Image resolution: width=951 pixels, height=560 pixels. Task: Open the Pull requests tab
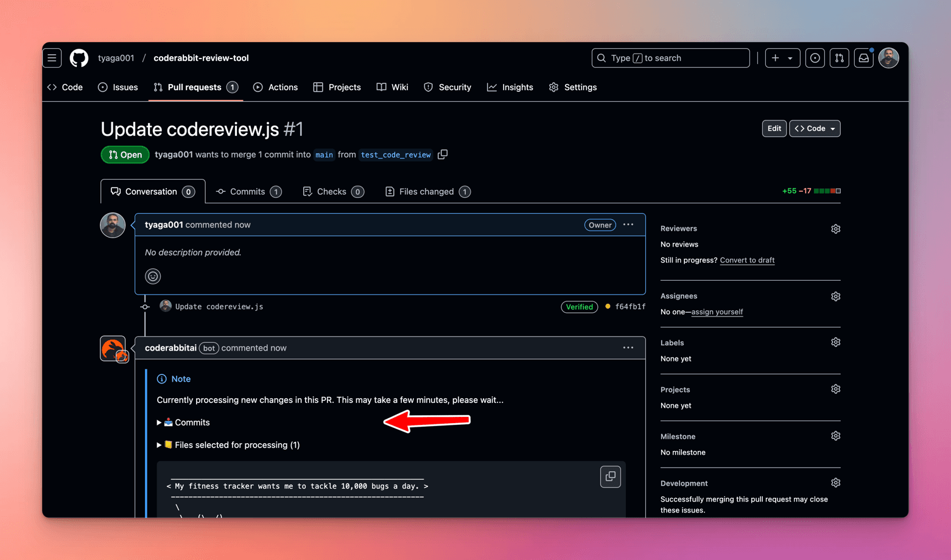(195, 87)
